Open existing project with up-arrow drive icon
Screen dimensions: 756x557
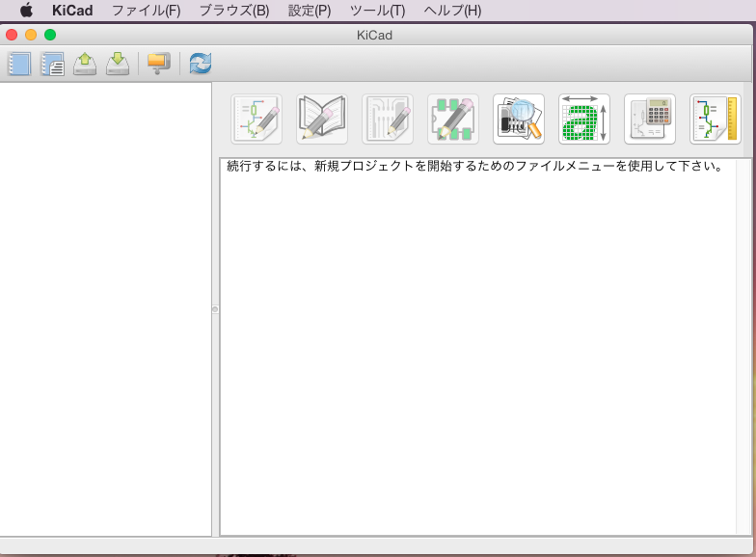pyautogui.click(x=85, y=64)
